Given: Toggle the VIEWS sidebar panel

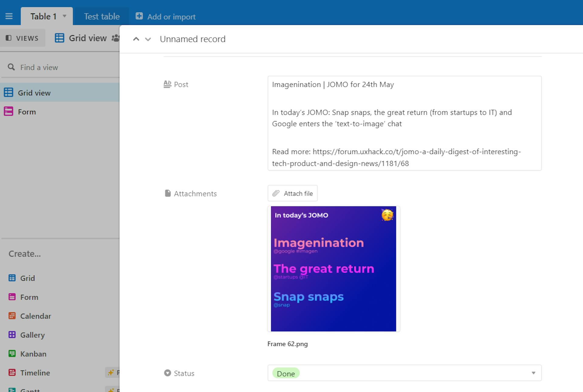Looking at the screenshot, I should pyautogui.click(x=22, y=38).
